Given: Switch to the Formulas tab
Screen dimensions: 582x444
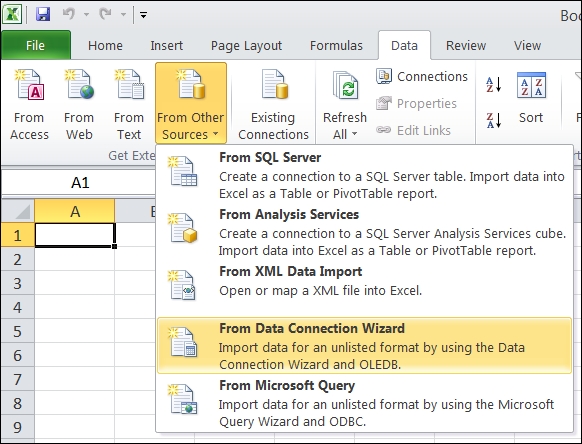Looking at the screenshot, I should click(x=336, y=46).
